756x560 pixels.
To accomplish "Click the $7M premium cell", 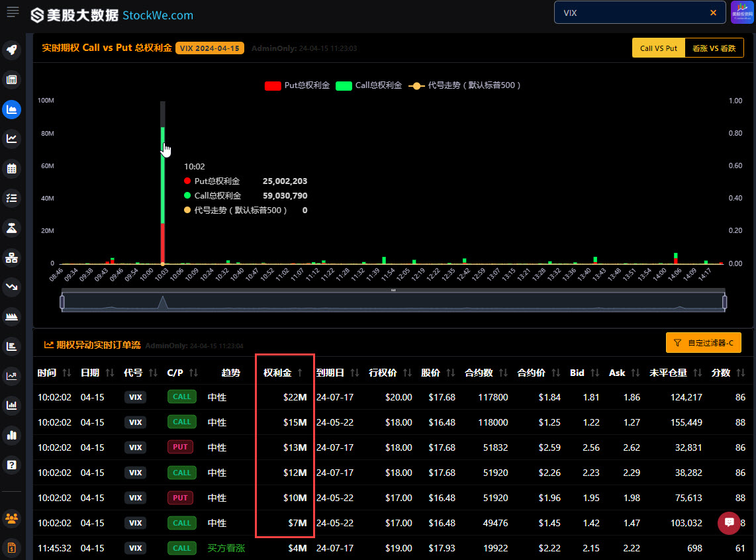I will click(297, 523).
